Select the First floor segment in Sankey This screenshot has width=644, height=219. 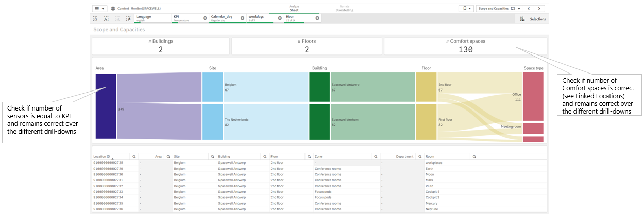[426, 122]
